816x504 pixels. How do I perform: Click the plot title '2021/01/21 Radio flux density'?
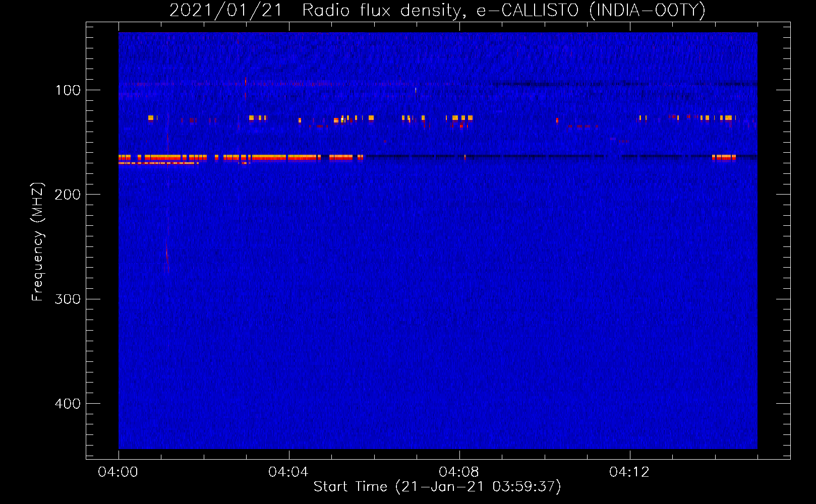[315, 11]
